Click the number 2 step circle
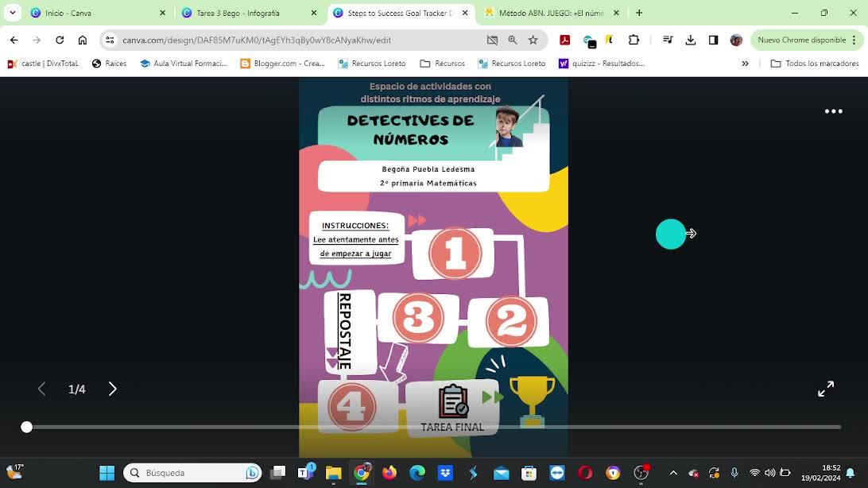The width and height of the screenshot is (868, 488). click(x=511, y=321)
